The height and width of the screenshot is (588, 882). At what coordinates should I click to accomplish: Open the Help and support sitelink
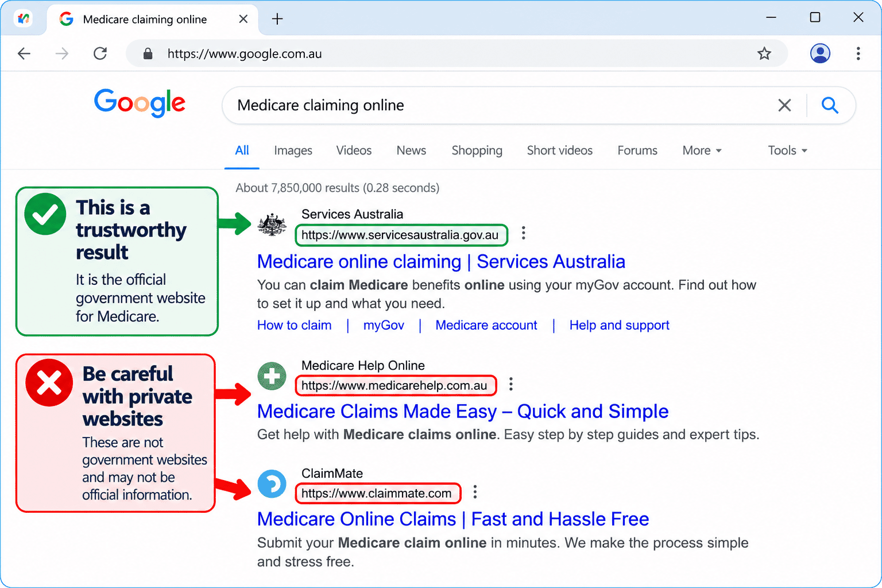(x=619, y=325)
